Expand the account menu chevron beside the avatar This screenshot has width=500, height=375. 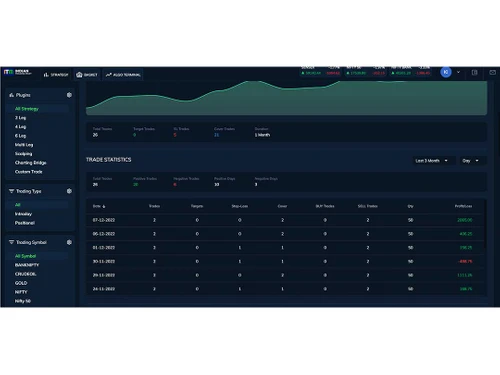[x=458, y=72]
